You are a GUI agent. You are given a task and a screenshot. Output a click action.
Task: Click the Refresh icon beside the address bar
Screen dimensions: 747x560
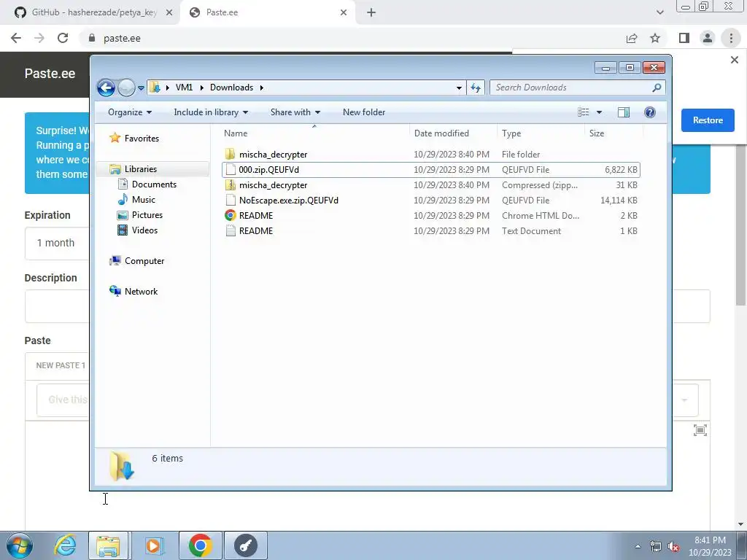click(476, 87)
